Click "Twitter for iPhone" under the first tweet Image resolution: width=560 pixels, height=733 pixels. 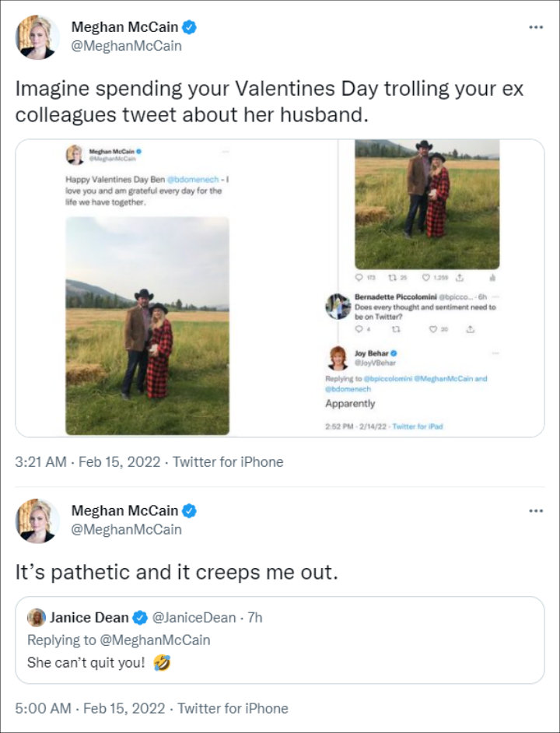(x=228, y=461)
